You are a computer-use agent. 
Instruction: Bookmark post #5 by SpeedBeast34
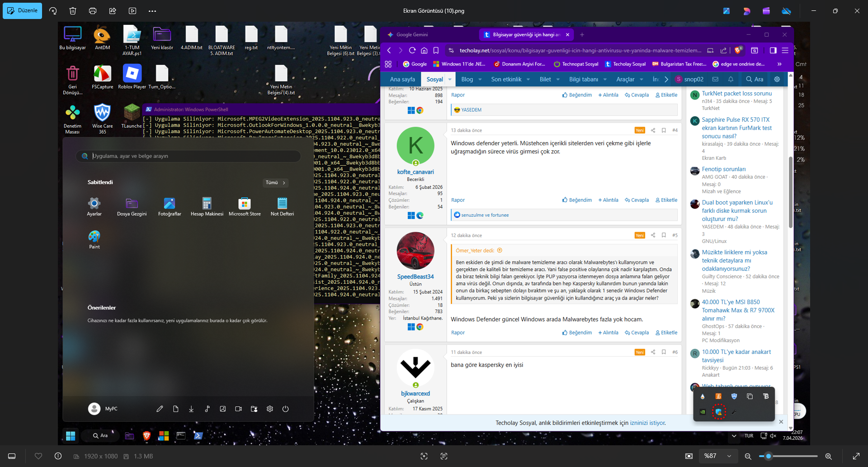[x=664, y=235]
